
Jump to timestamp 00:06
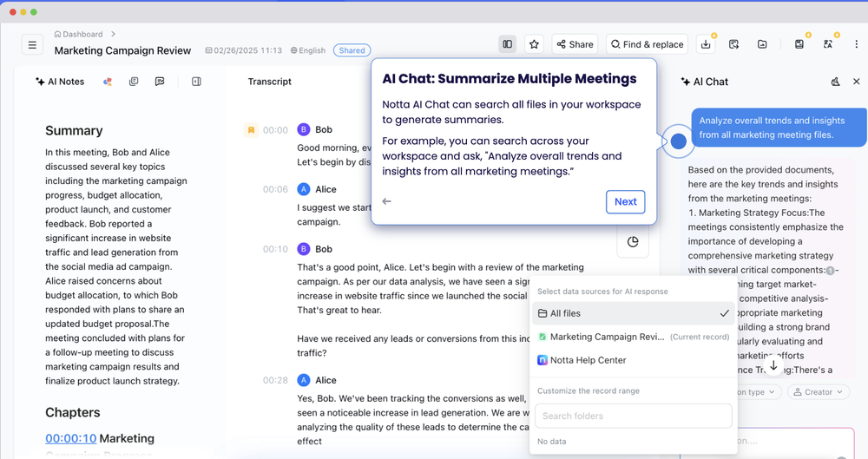[275, 189]
